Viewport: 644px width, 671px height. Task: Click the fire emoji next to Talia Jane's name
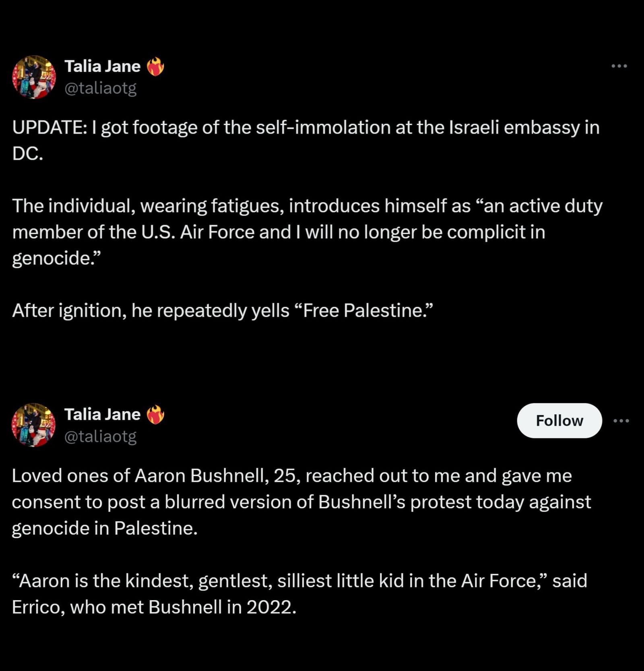[157, 66]
